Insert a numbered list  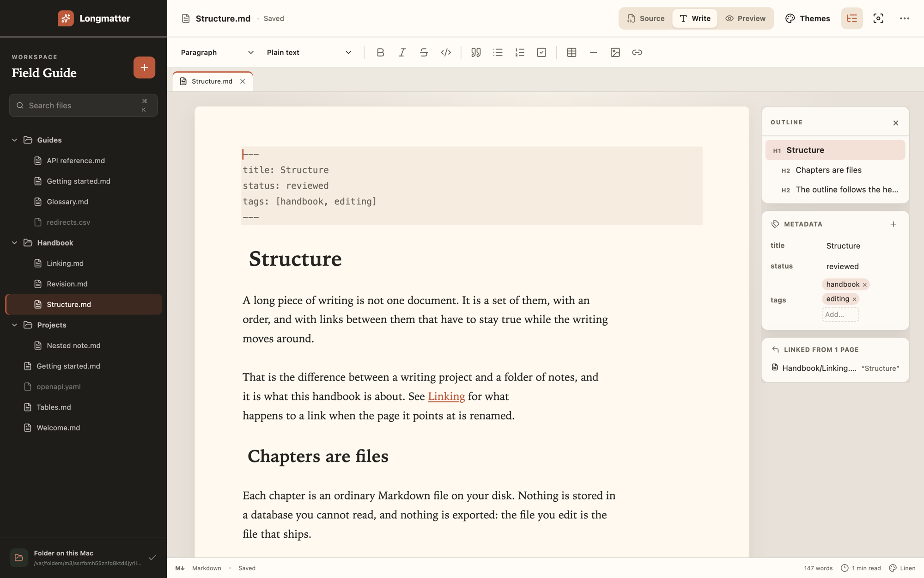[x=520, y=52]
